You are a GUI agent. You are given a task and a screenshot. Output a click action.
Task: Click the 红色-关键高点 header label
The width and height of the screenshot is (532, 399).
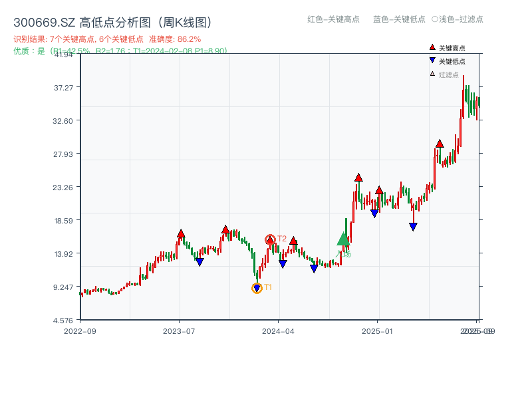coord(333,19)
